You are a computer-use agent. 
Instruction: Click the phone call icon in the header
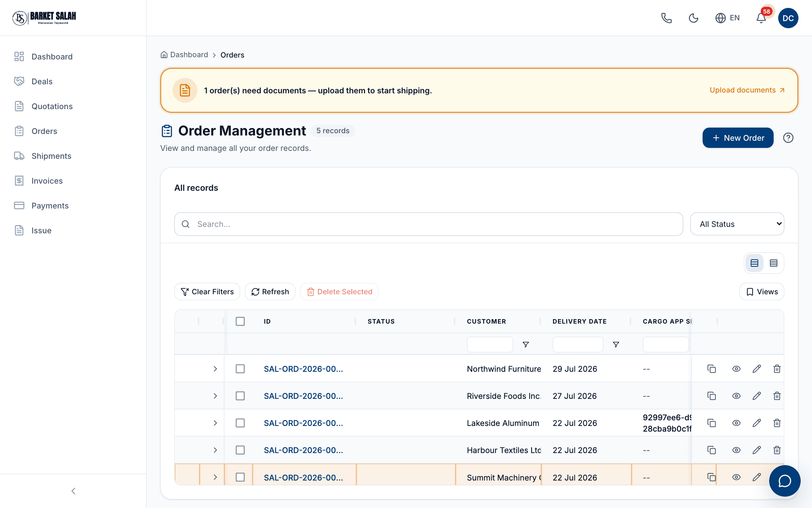tap(666, 18)
